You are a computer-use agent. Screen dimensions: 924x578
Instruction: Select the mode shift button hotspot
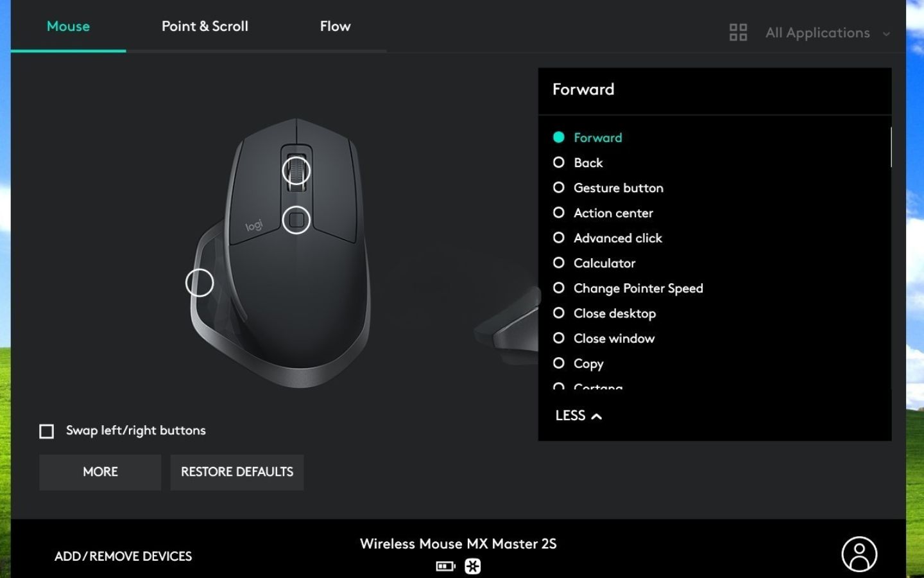pos(296,220)
